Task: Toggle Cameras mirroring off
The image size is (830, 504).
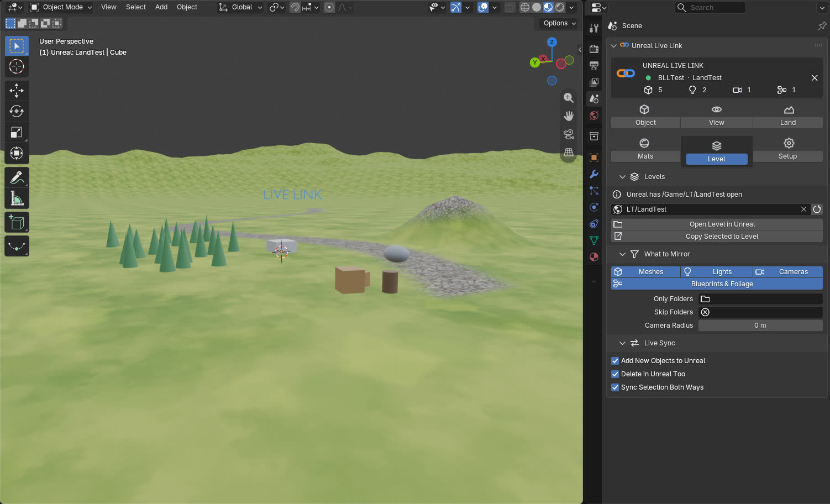Action: coord(788,272)
